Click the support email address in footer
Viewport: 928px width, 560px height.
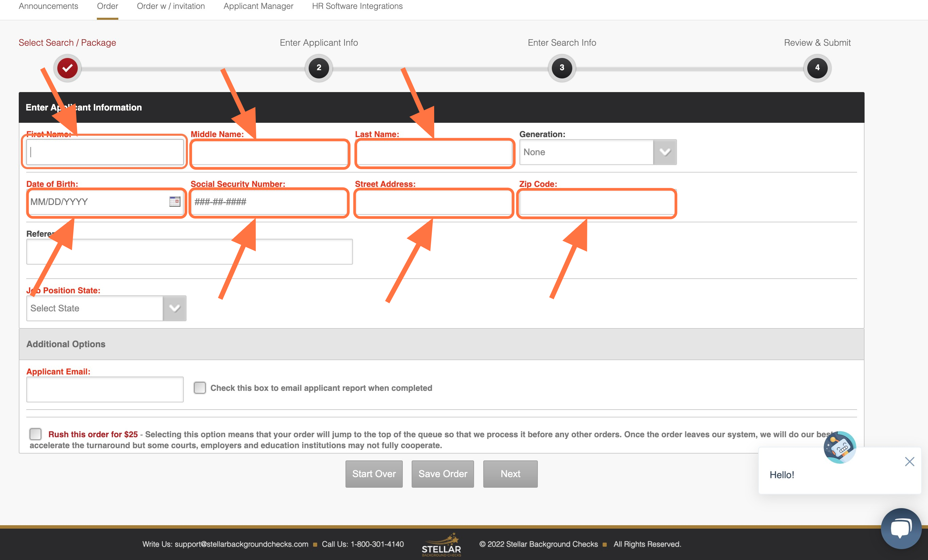(241, 544)
